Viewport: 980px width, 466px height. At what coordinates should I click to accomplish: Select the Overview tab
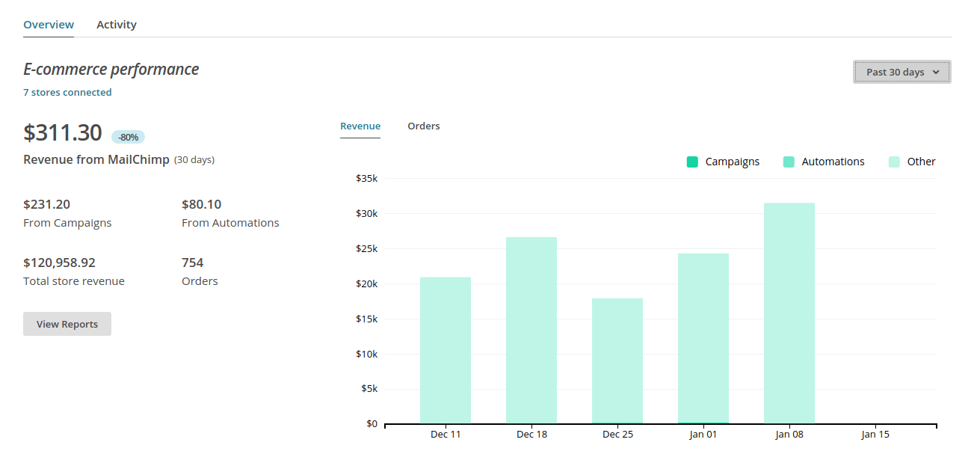point(49,25)
